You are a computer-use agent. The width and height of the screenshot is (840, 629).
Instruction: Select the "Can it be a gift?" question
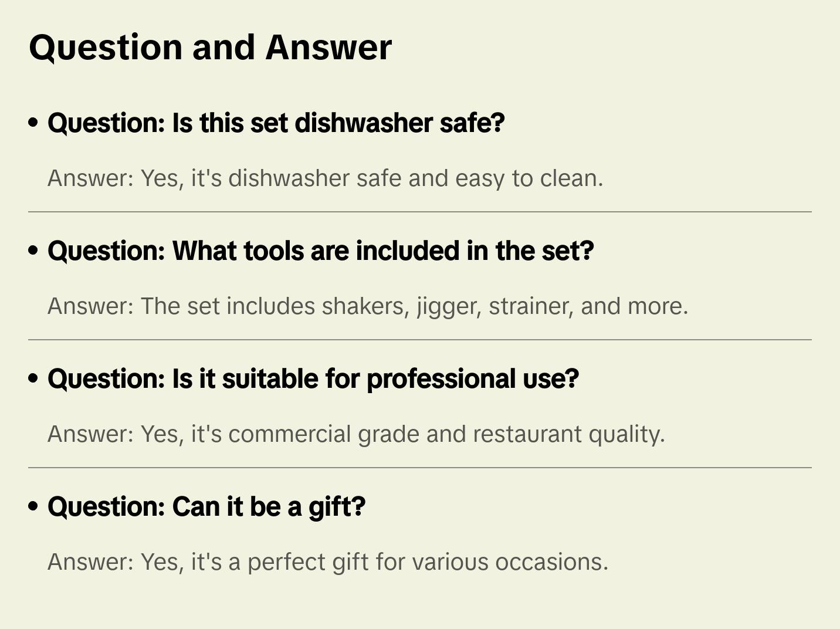[x=206, y=507]
